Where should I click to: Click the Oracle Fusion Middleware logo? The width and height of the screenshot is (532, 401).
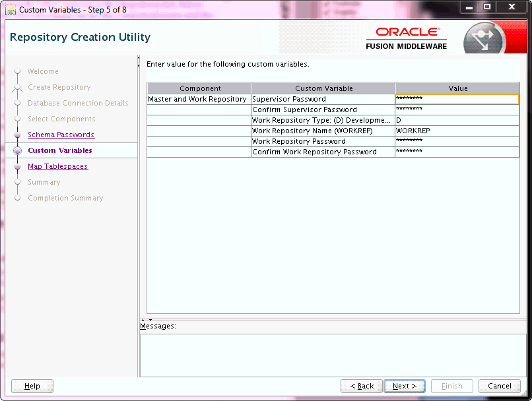(x=407, y=38)
